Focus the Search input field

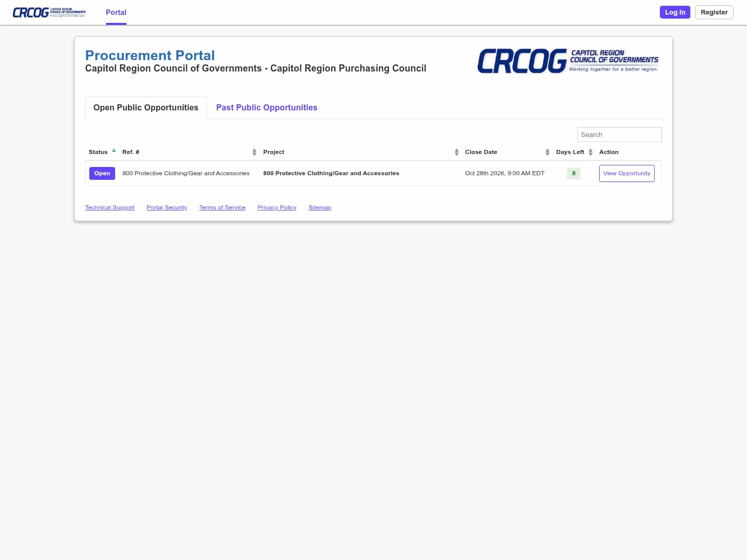click(x=619, y=135)
